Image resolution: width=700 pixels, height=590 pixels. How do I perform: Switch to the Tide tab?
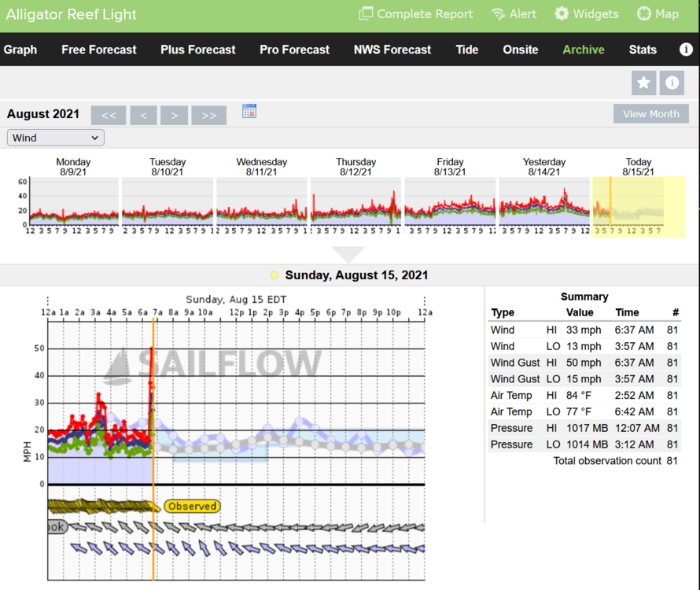pos(466,50)
